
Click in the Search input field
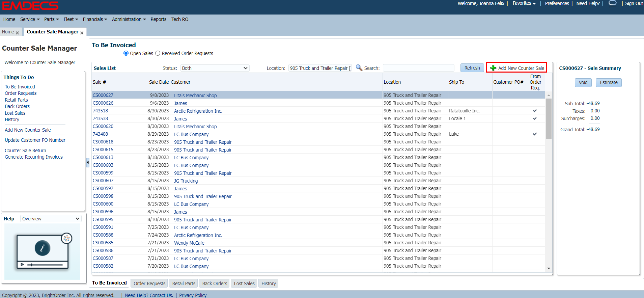(x=418, y=68)
